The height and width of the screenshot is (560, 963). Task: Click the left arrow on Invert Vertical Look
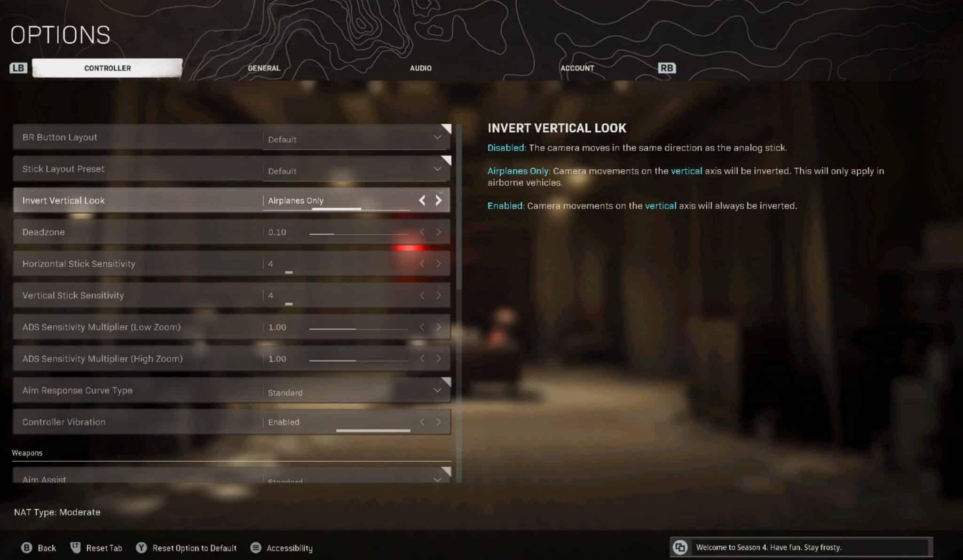click(x=422, y=200)
